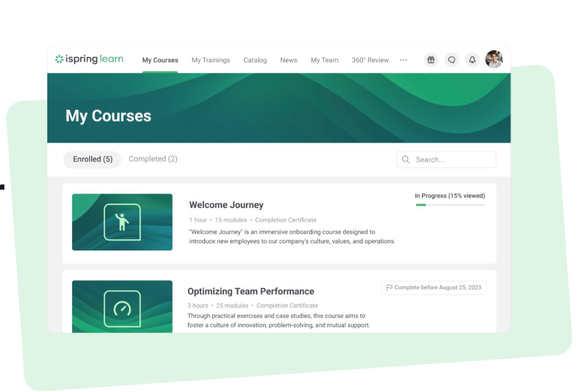Open the My Team tab
The image size is (588, 392).
click(324, 60)
